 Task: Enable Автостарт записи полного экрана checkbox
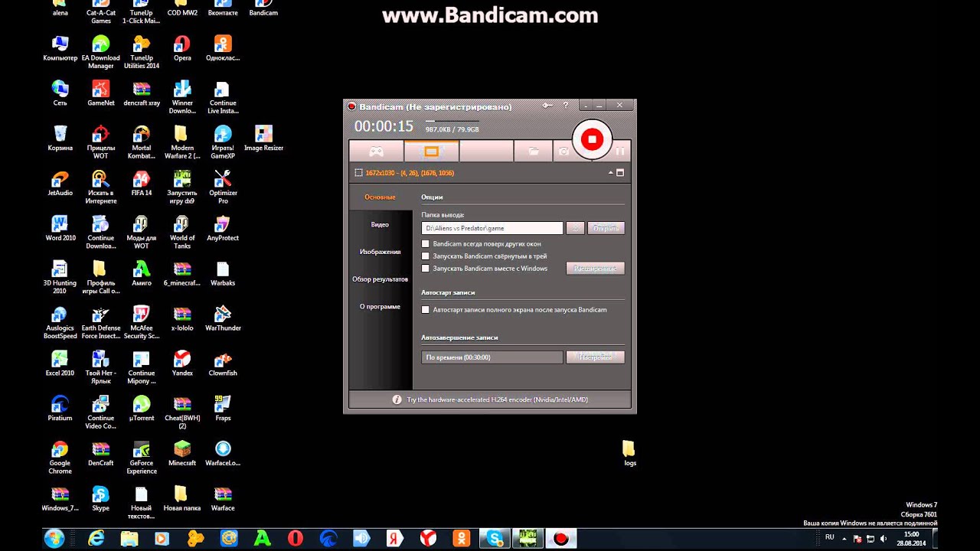426,310
